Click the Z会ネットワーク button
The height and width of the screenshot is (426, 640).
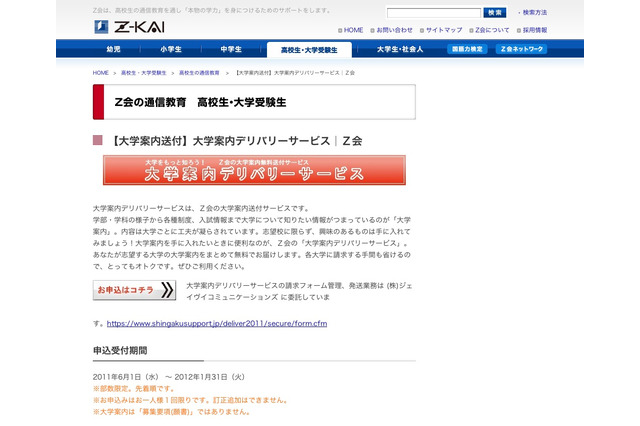tap(521, 49)
